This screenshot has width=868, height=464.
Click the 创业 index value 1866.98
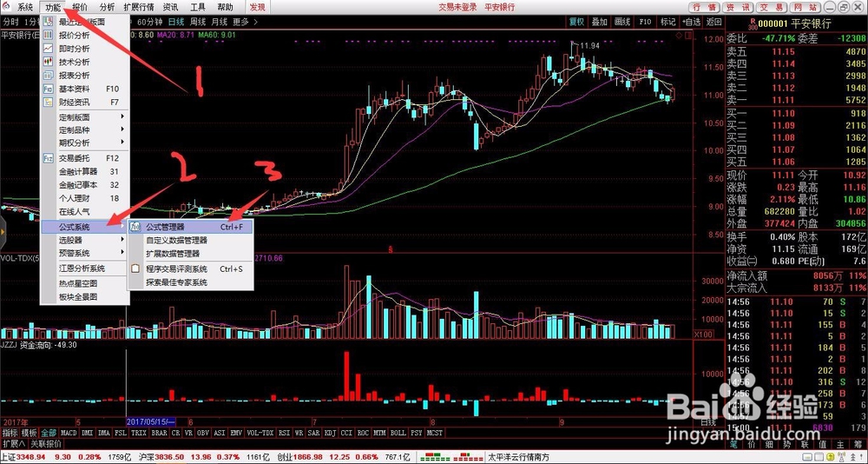coord(310,458)
